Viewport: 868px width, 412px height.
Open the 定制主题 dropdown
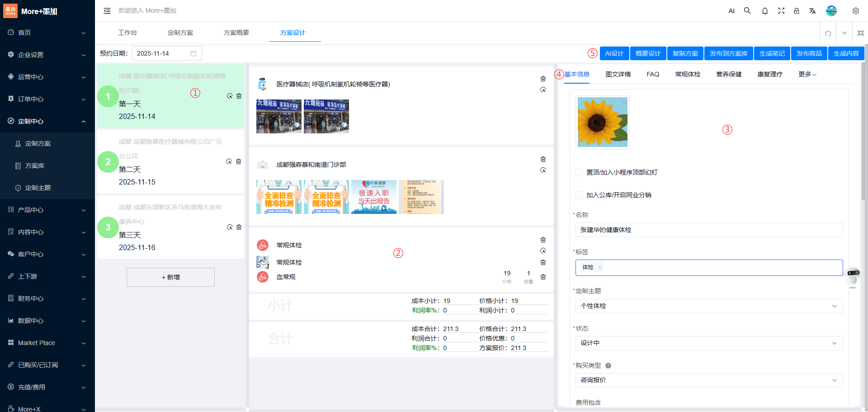(x=708, y=306)
